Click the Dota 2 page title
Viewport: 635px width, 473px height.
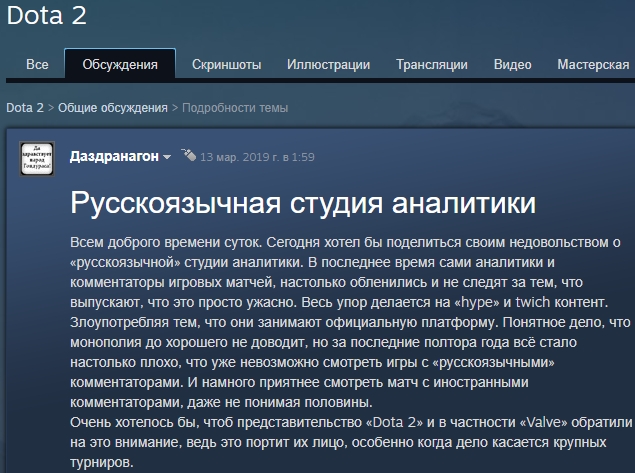tap(47, 15)
